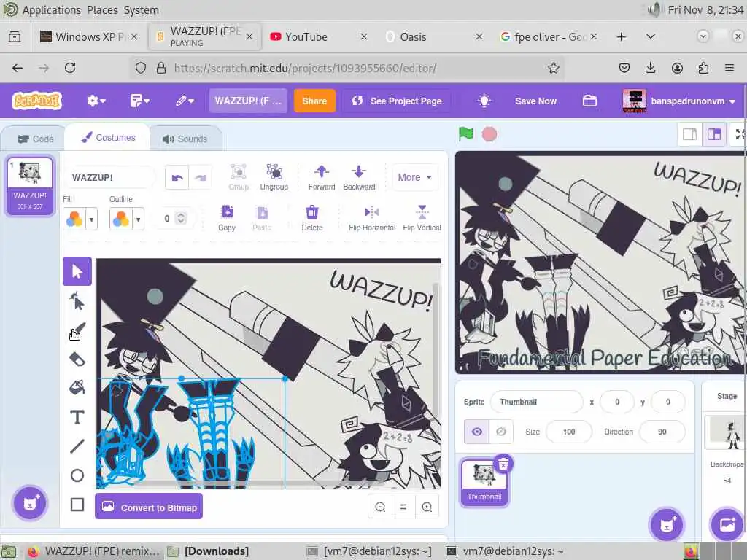Click the green flag to run

tap(466, 134)
